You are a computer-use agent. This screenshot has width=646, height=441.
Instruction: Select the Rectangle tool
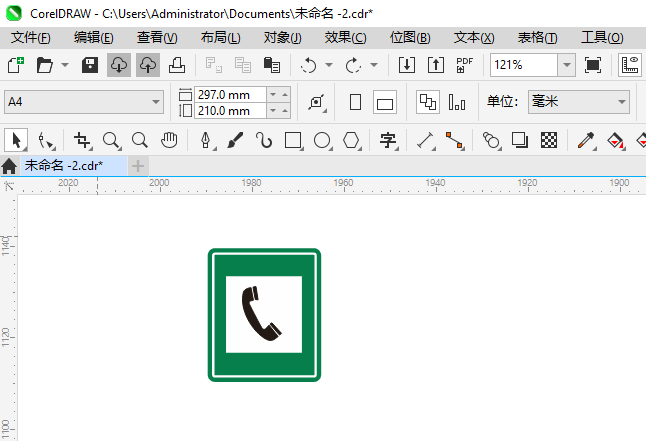tap(294, 140)
